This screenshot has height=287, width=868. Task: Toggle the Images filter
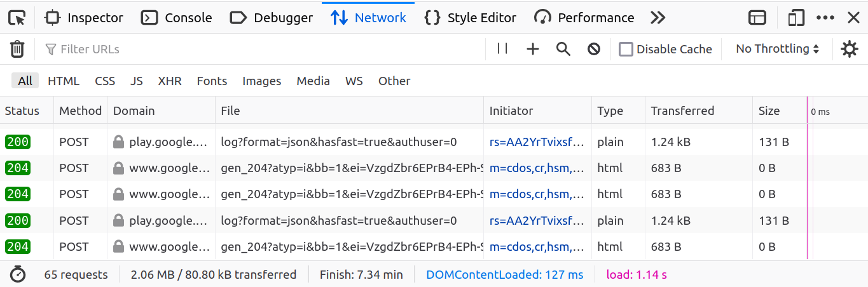pyautogui.click(x=261, y=81)
